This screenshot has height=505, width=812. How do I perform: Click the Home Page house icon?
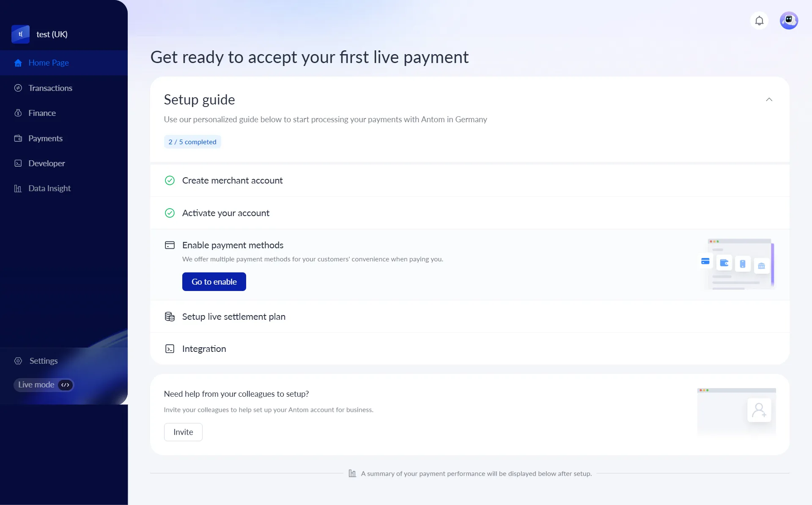click(18, 63)
